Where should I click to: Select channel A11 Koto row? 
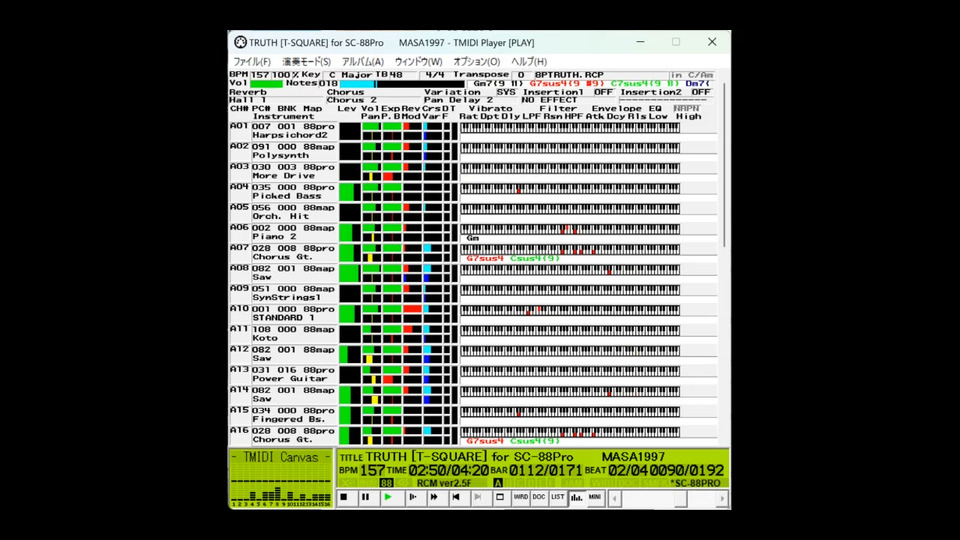click(x=283, y=333)
